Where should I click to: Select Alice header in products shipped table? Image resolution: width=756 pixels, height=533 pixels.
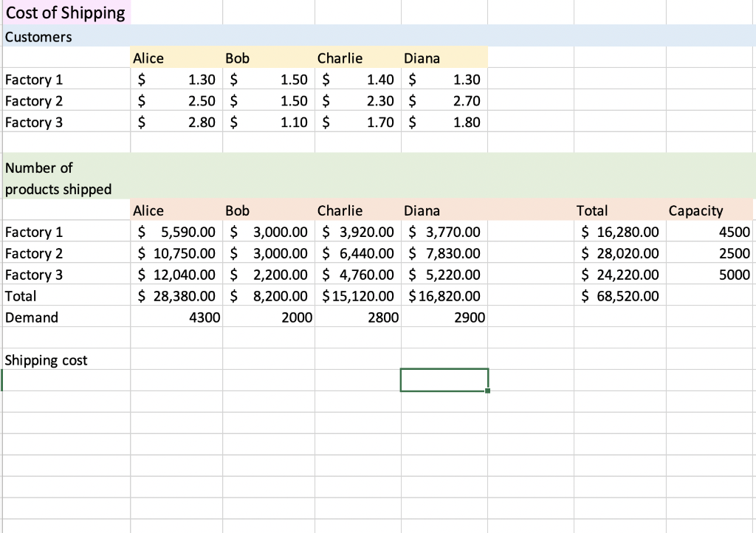click(x=176, y=210)
